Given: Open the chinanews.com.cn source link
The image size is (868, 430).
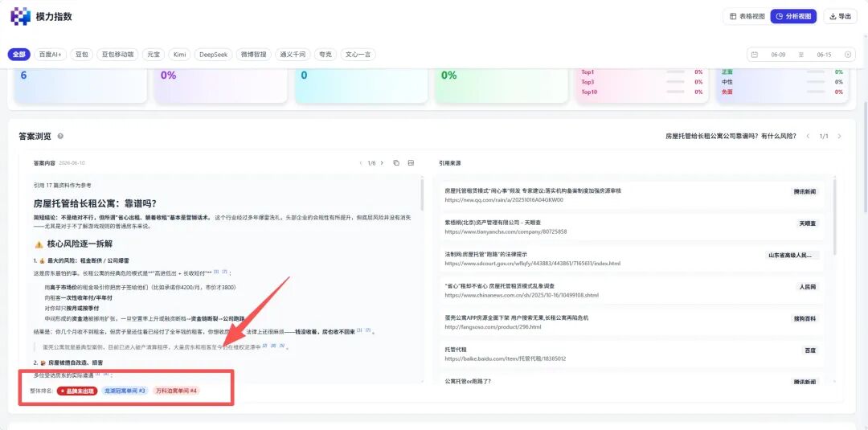Looking at the screenshot, I should click(522, 295).
